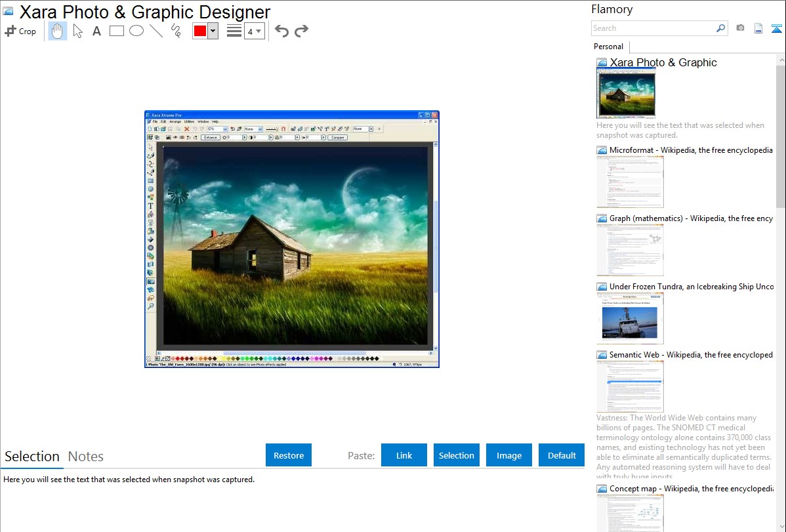Click the Paste Default button
Screen dimensions: 786x532
click(562, 455)
